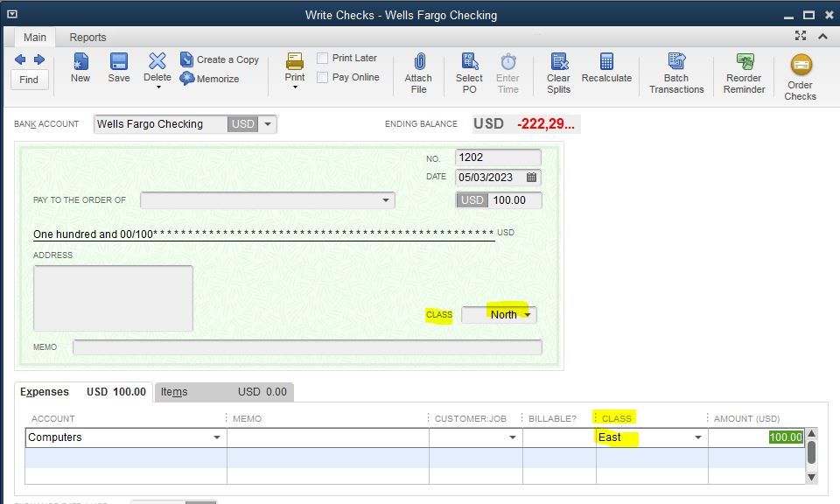Save the current check
This screenshot has width=840, height=504.
(x=119, y=67)
